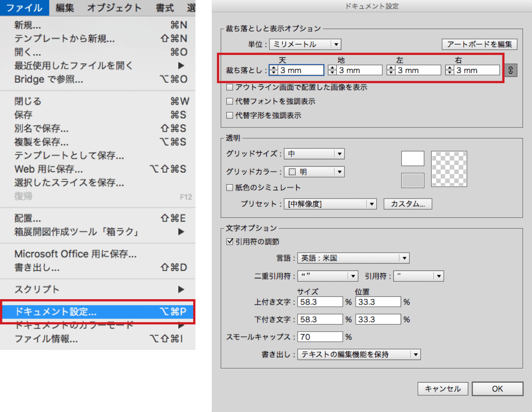
Task: Click the stepper arrows for left bleed (左)
Action: [391, 70]
